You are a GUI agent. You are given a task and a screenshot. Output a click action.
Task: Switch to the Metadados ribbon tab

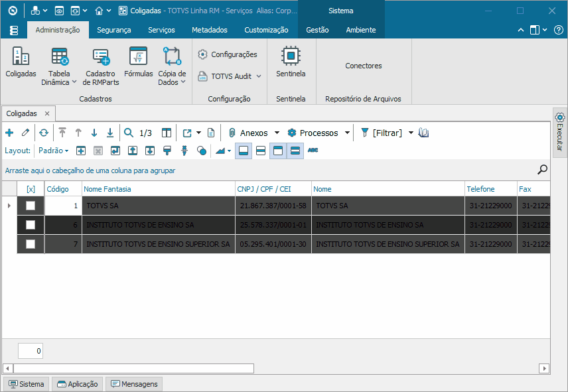point(210,30)
